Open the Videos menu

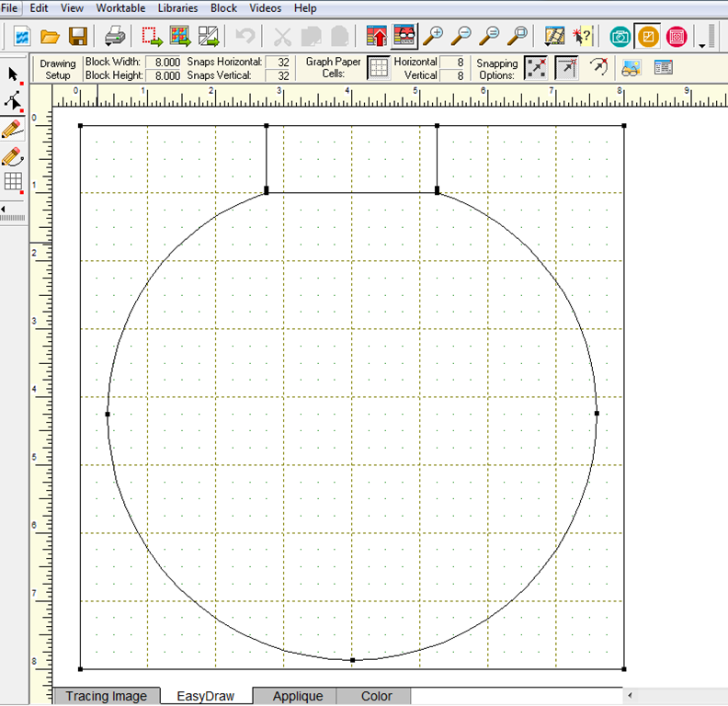(265, 8)
